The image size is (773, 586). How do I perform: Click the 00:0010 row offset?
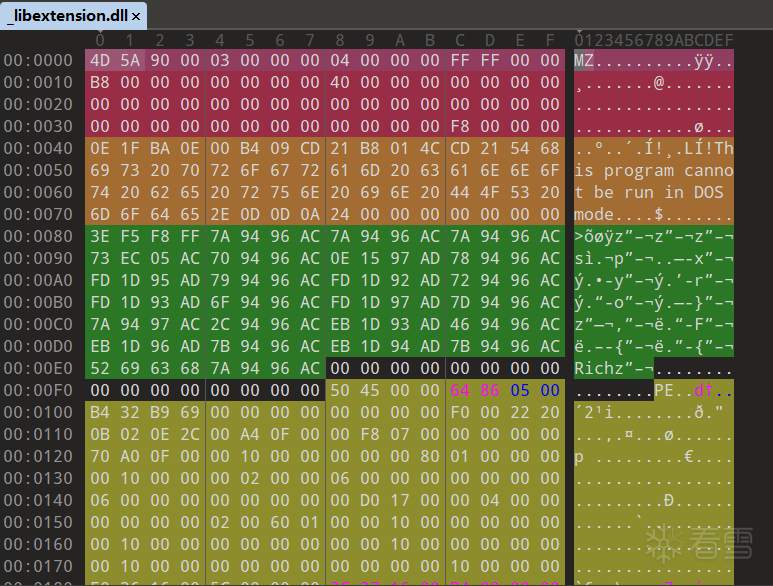point(38,82)
